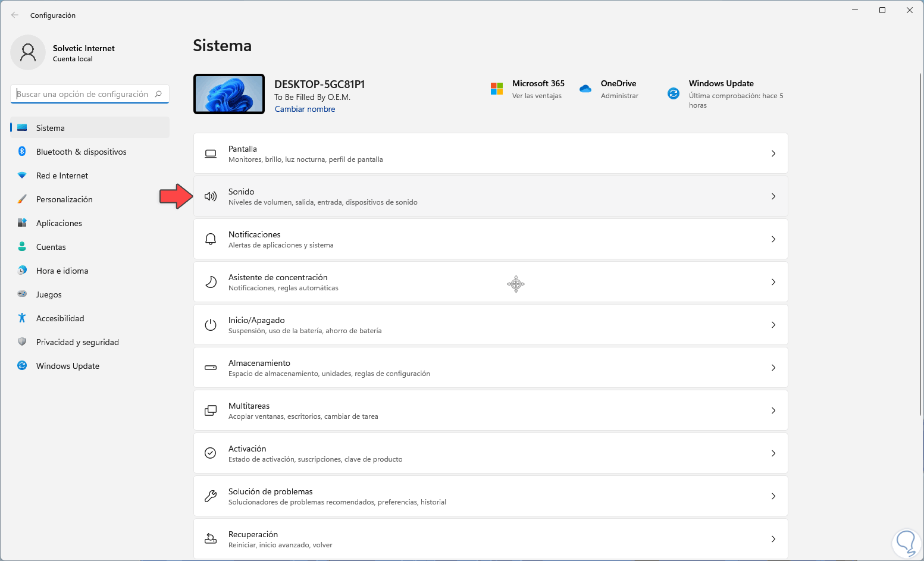Click the Sonido speaker icon
The height and width of the screenshot is (561, 924).
(211, 196)
